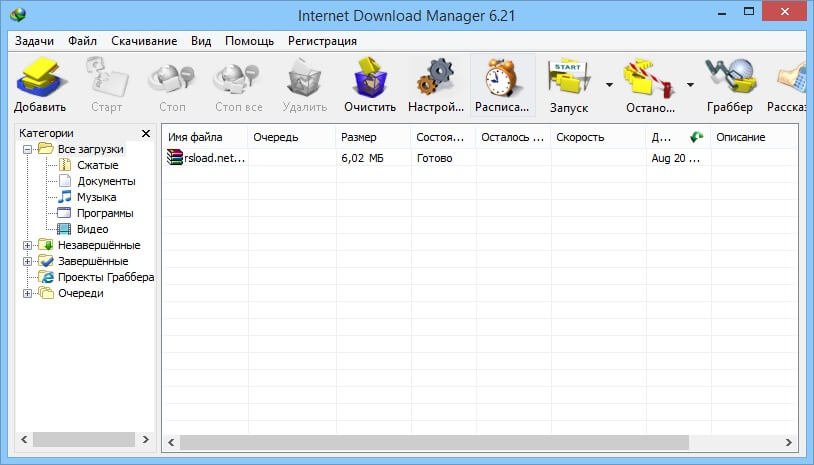Screen dimensions: 814x465
Task: Open the Регистрация menu
Action: 322,41
